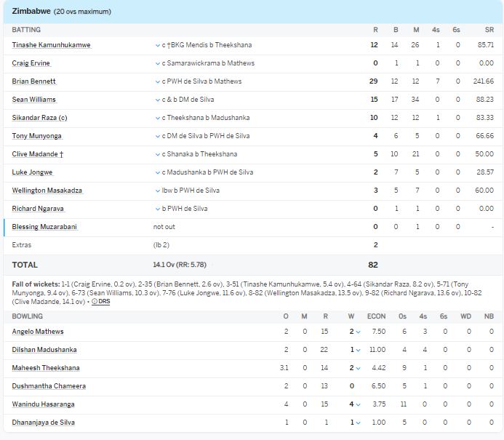The height and width of the screenshot is (440, 504).
Task: Expand Sikandar Raza's dismissal chevron
Action: click(158, 118)
